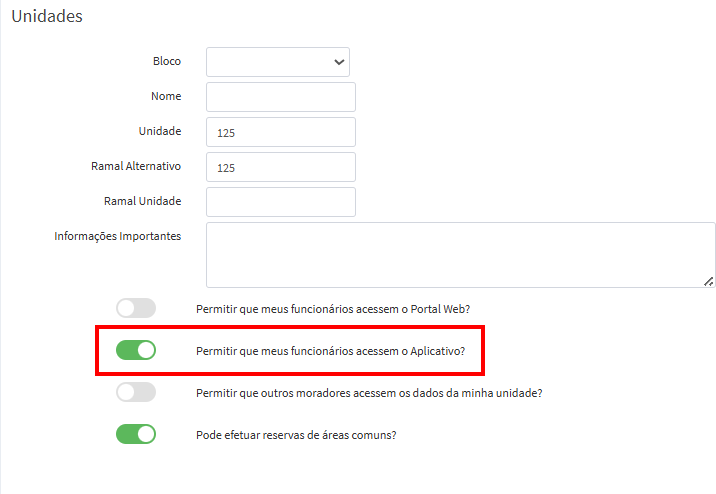Click the 'Bloco' field label
The image size is (716, 494).
(x=167, y=61)
